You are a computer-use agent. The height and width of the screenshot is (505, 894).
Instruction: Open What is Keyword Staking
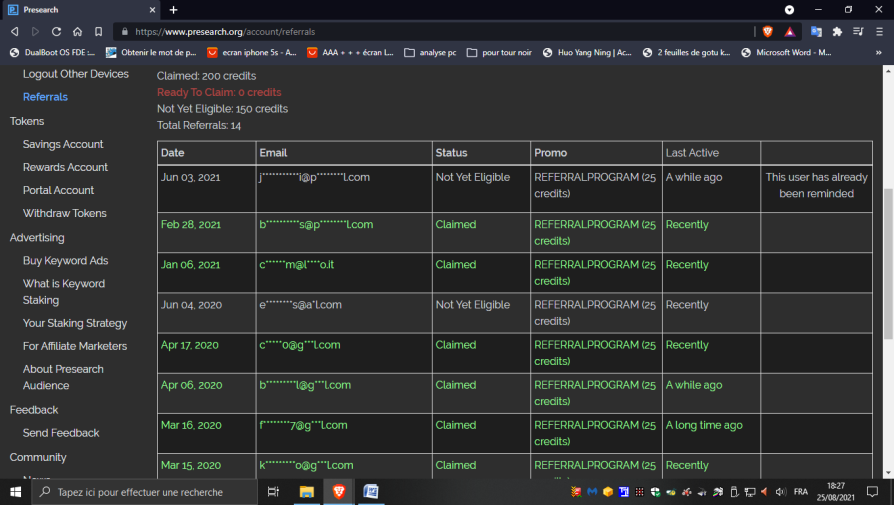tap(64, 291)
